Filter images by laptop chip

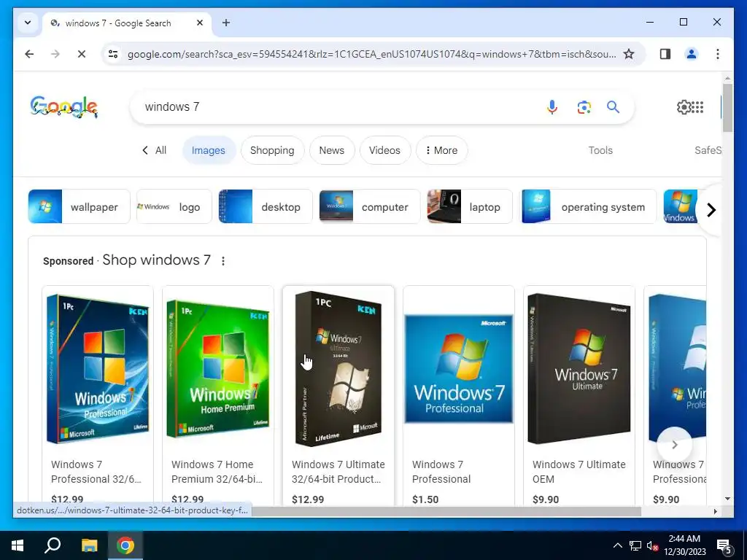pyautogui.click(x=470, y=206)
